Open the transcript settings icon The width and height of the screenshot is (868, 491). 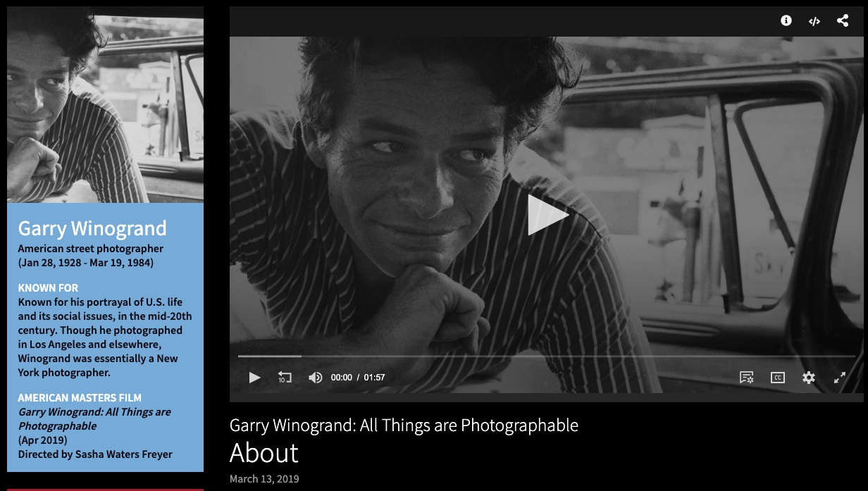point(746,378)
